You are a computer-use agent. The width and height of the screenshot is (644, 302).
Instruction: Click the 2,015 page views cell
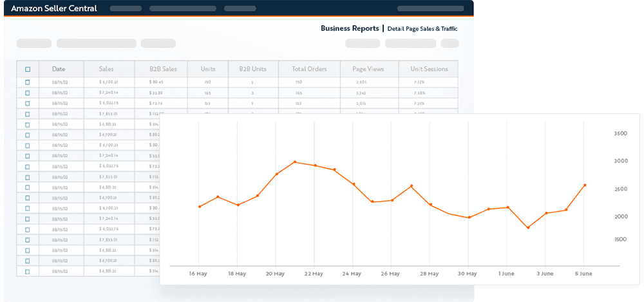[361, 104]
